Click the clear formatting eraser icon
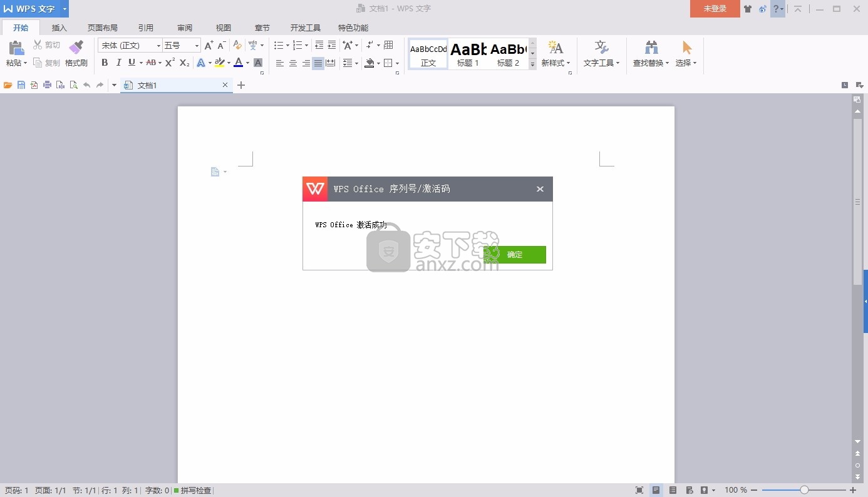868x497 pixels. coord(237,45)
